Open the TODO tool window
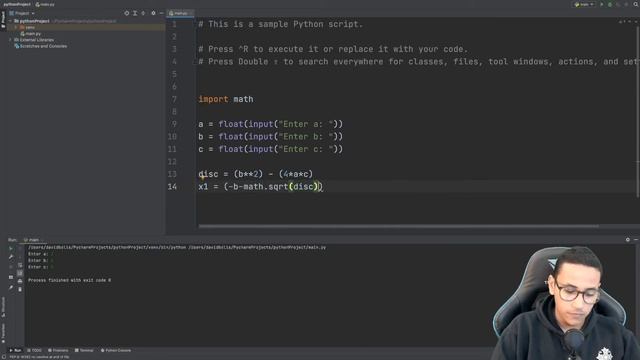This screenshot has height=360, width=640. (x=35, y=350)
